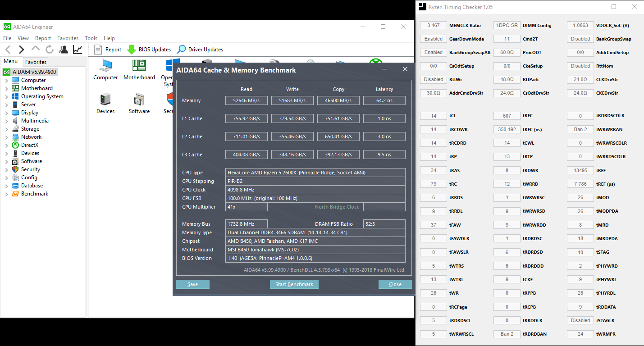Click the Memory Read 52646 MB/s value
644x346 pixels.
(x=247, y=100)
